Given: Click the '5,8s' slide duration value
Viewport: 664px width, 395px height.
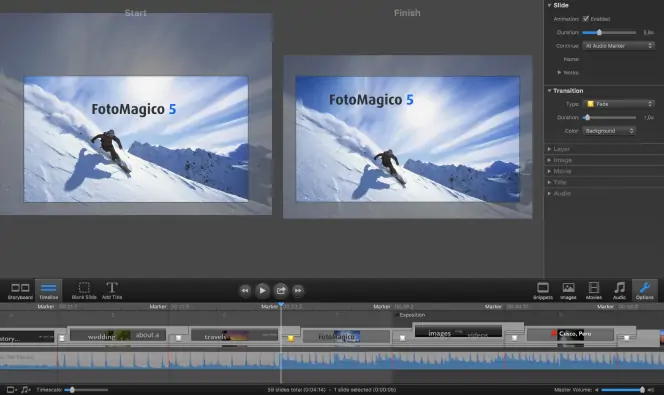Looking at the screenshot, I should (649, 33).
